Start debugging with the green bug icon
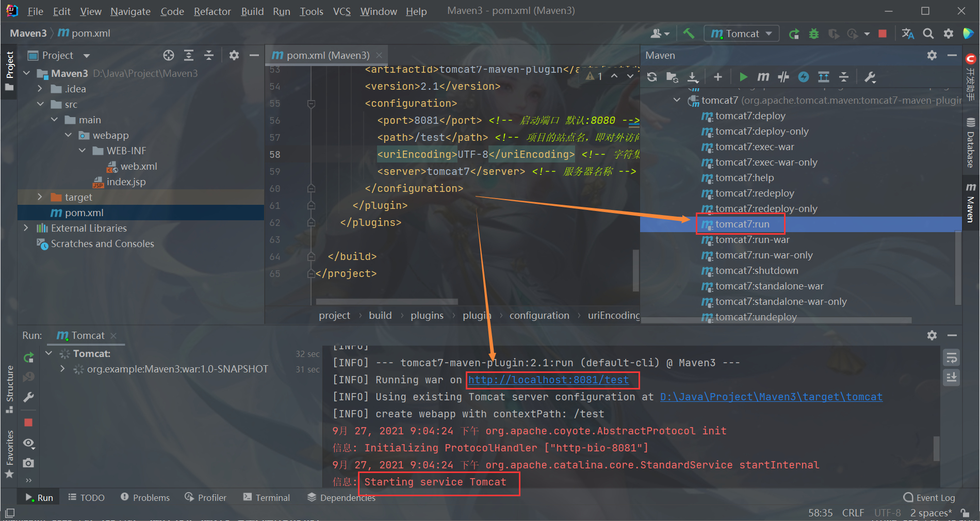Screen dimensions: 980x521 pyautogui.click(x=814, y=34)
